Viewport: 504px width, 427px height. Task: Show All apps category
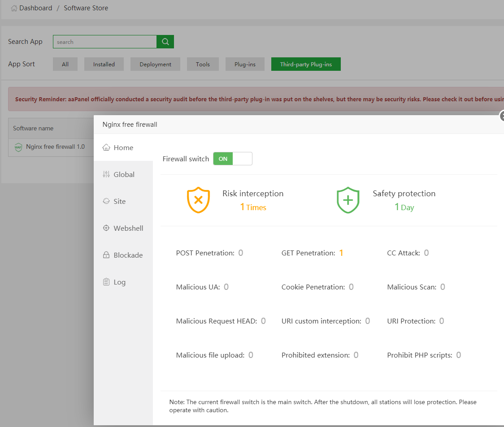tap(65, 64)
